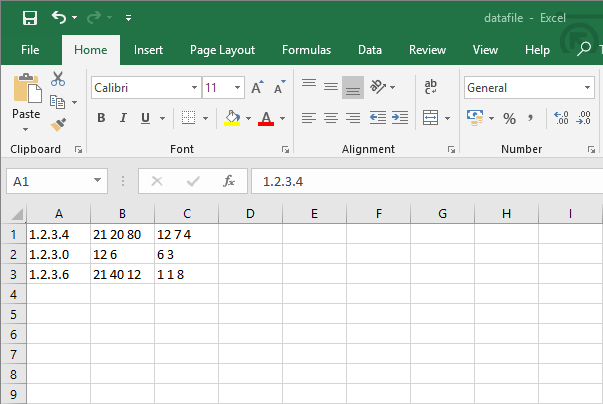Viewport: 603px width, 404px height.
Task: Open the Help tab
Action: click(x=537, y=50)
